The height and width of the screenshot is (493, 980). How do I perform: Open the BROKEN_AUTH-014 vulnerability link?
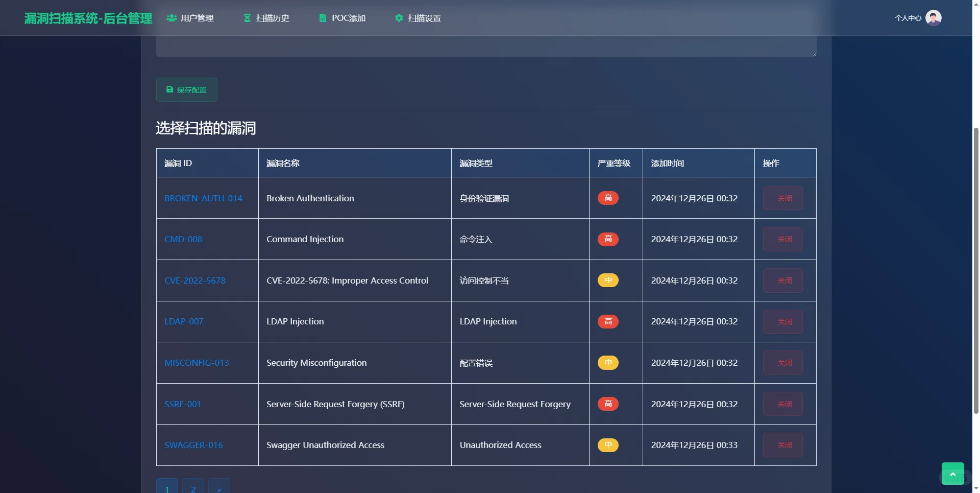pyautogui.click(x=203, y=198)
